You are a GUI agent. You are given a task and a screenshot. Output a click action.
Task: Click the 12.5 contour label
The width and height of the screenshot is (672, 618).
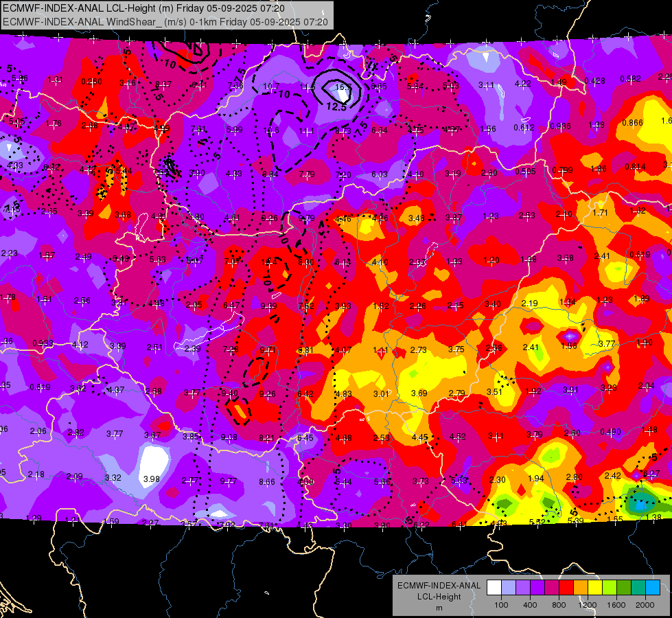[x=336, y=107]
